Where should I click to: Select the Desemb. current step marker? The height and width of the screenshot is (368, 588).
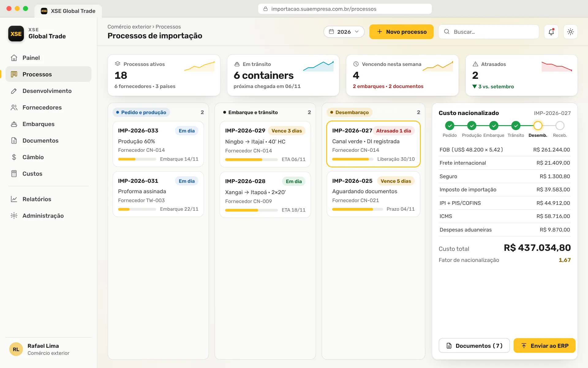click(538, 125)
